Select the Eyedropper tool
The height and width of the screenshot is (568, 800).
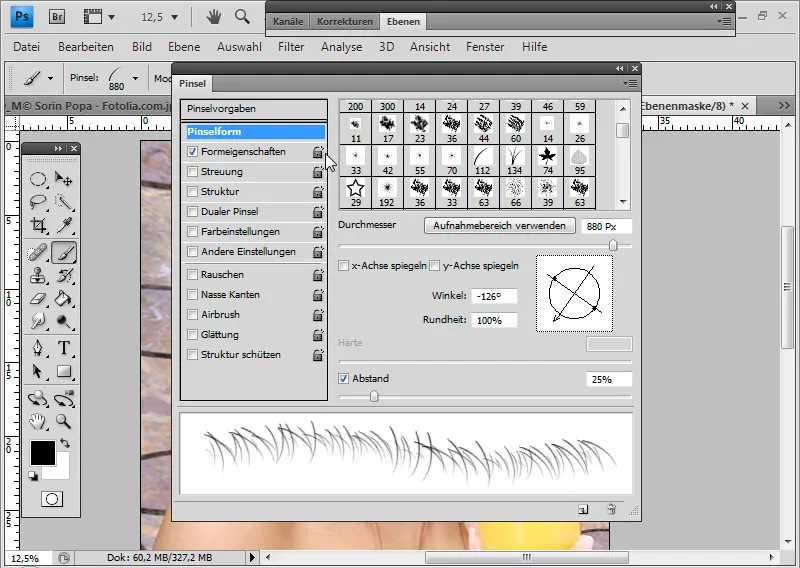[x=64, y=225]
